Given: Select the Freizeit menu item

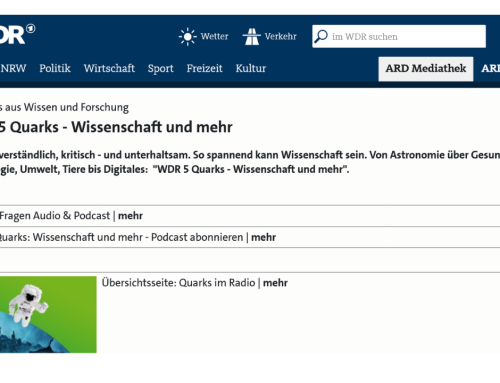Looking at the screenshot, I should click(x=204, y=68).
